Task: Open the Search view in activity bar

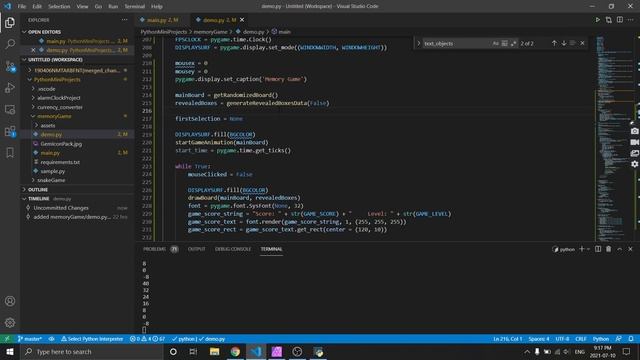Action: (x=10, y=44)
